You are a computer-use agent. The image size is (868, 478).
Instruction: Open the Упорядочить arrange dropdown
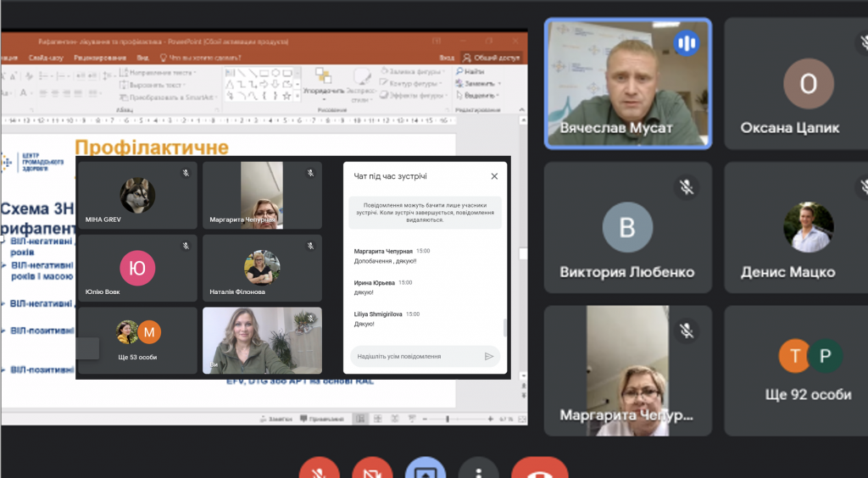coord(323,84)
